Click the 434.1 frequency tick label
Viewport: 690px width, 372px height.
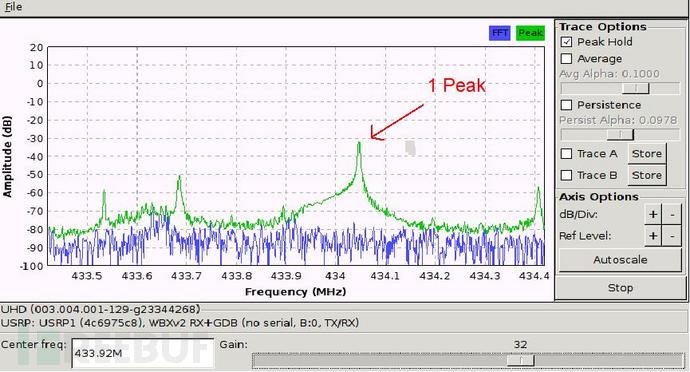tap(385, 276)
